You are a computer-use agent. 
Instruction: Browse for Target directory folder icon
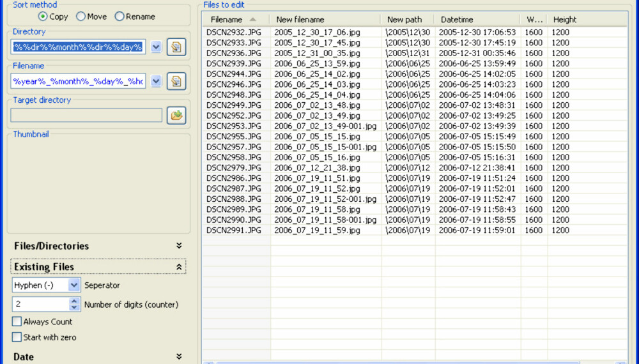(176, 116)
